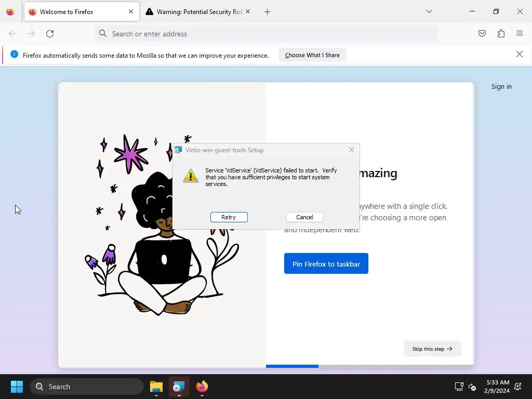Click Skip this step button
Viewport: 532px width, 399px height.
coord(432,349)
